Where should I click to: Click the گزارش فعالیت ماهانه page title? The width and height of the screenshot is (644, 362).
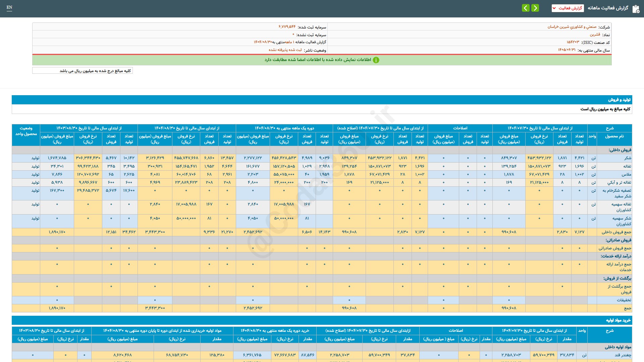[x=608, y=8]
